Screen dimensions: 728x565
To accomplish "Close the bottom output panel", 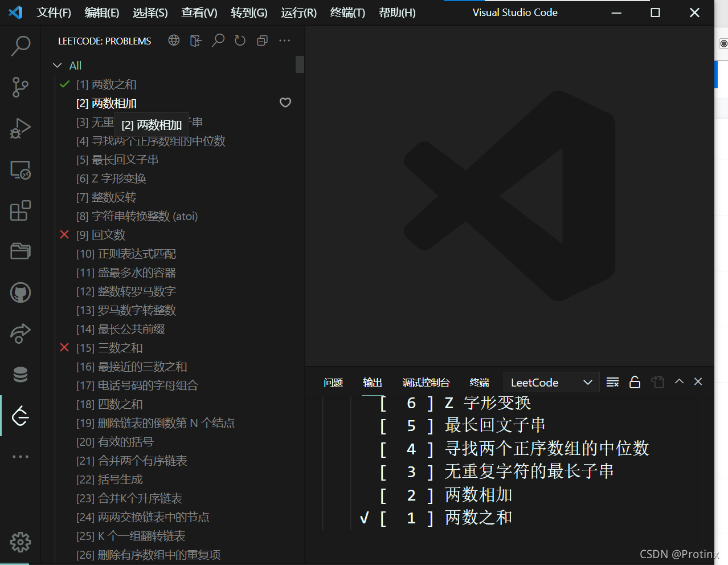I will click(x=698, y=381).
